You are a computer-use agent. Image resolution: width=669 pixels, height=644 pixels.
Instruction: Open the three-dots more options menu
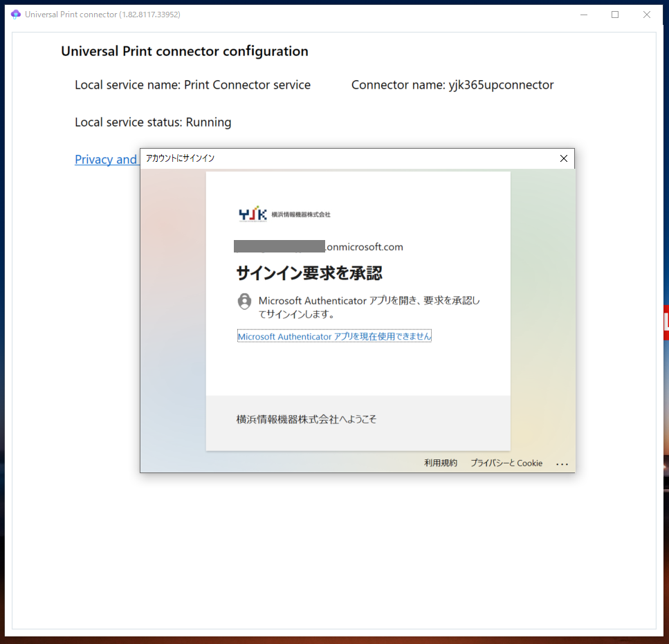click(x=562, y=464)
